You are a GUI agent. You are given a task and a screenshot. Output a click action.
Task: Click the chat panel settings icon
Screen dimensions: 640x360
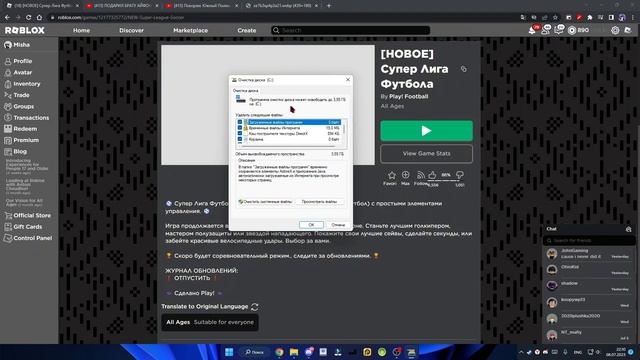point(629,229)
